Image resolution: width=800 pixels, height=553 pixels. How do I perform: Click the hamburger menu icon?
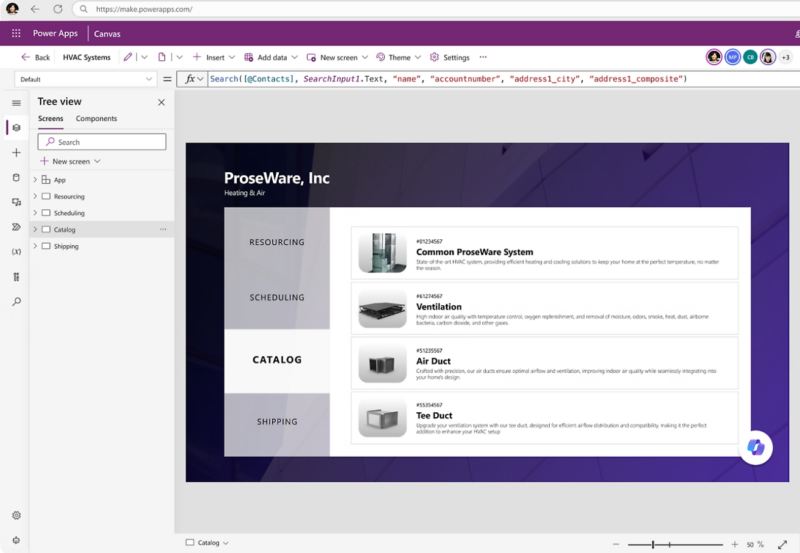pyautogui.click(x=16, y=103)
